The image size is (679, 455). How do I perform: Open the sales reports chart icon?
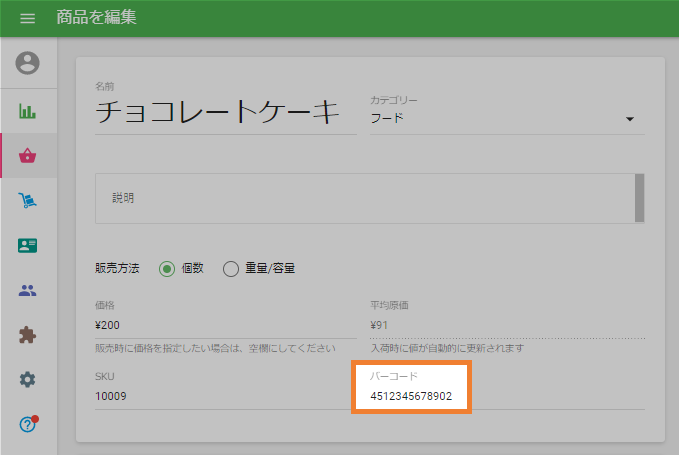tap(28, 111)
